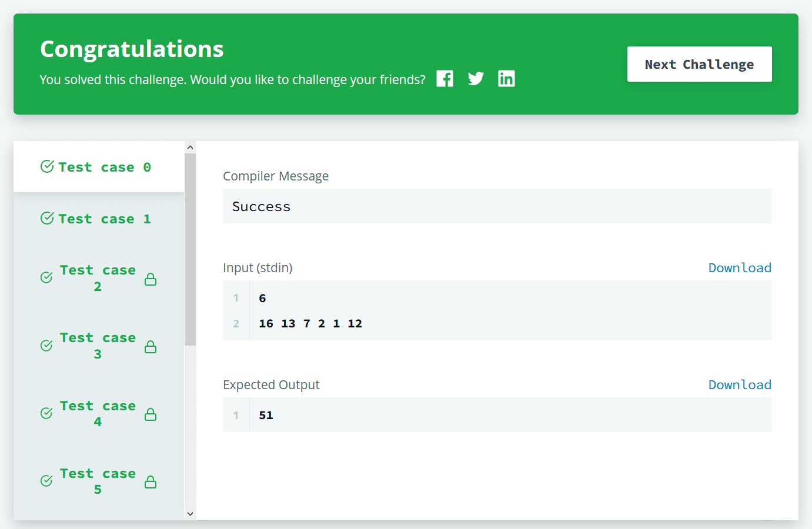Share the challenge via the LinkedIn icon
The height and width of the screenshot is (529, 812).
point(506,79)
